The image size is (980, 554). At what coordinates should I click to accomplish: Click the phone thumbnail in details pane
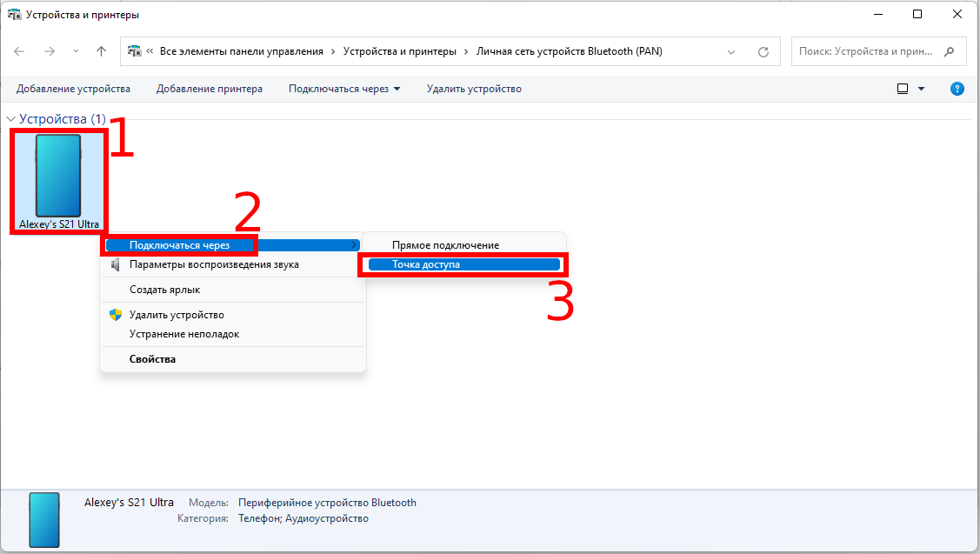pyautogui.click(x=44, y=519)
